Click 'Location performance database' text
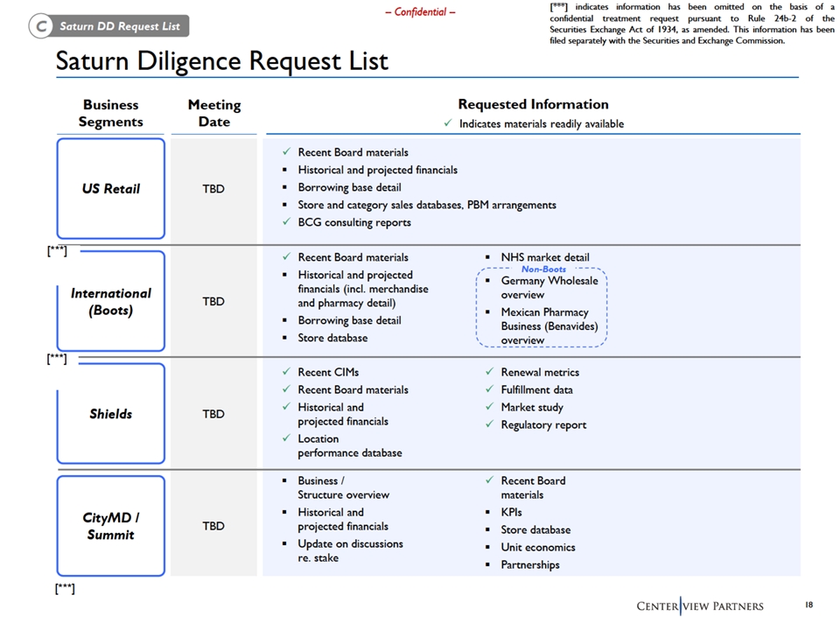Viewport: 840px width, 630px height. [x=350, y=445]
